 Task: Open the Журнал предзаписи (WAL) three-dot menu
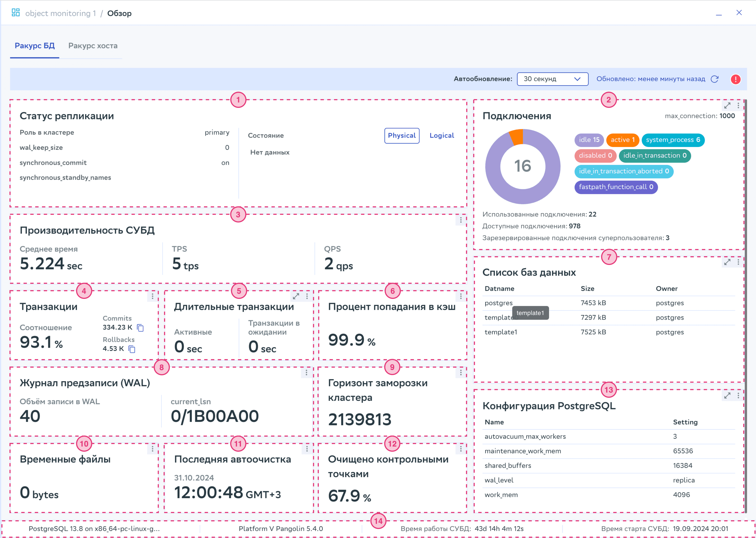point(306,373)
